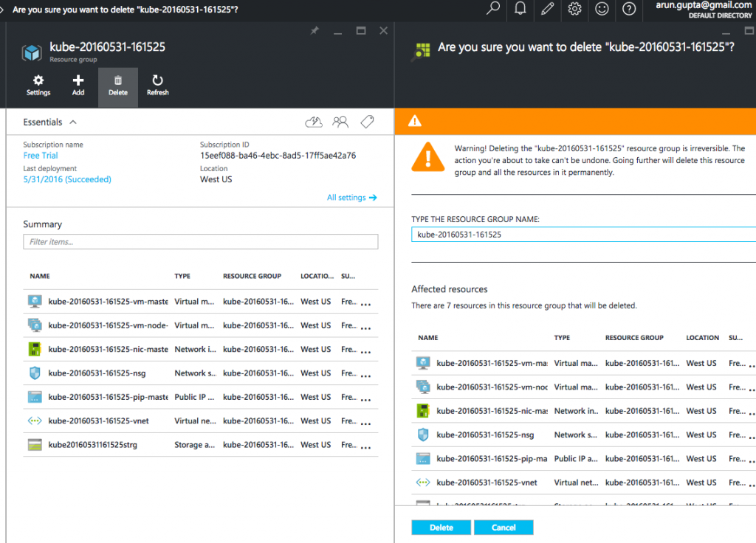Sort Affected resources by LOCATION column
This screenshot has width=756, height=543.
(x=703, y=338)
